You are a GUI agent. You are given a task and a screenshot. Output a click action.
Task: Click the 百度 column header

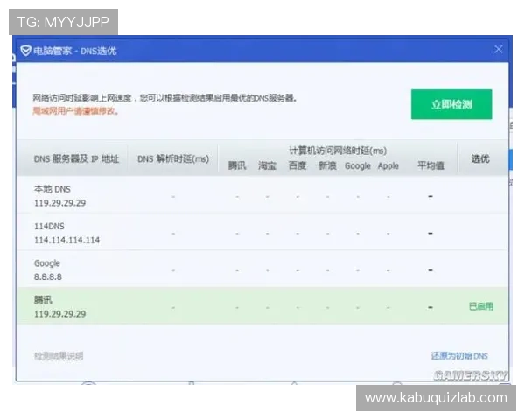coord(297,165)
